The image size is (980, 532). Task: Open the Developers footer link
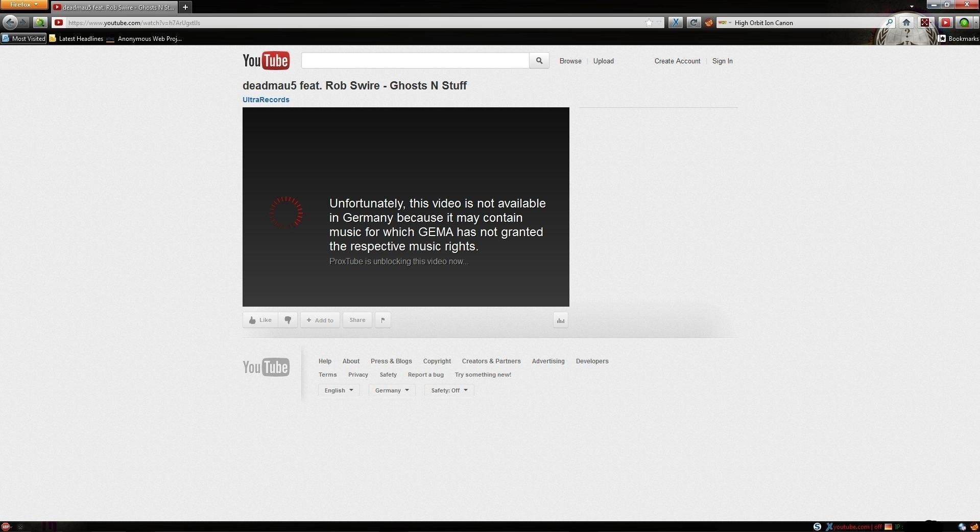point(592,361)
